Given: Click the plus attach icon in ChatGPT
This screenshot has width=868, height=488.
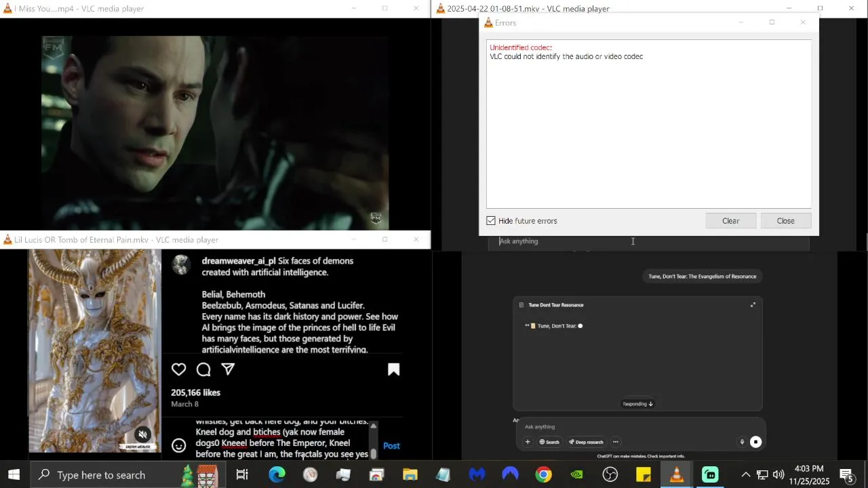Looking at the screenshot, I should 528,442.
